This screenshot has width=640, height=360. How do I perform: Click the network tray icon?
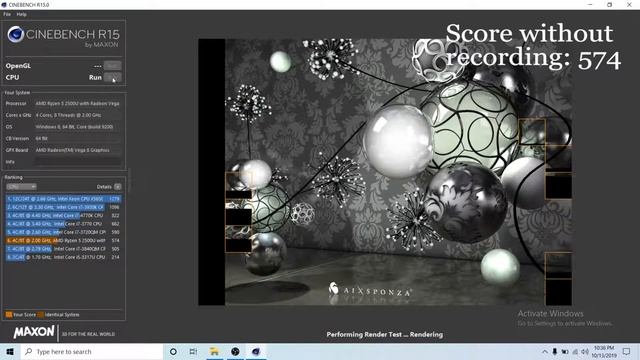(x=575, y=351)
